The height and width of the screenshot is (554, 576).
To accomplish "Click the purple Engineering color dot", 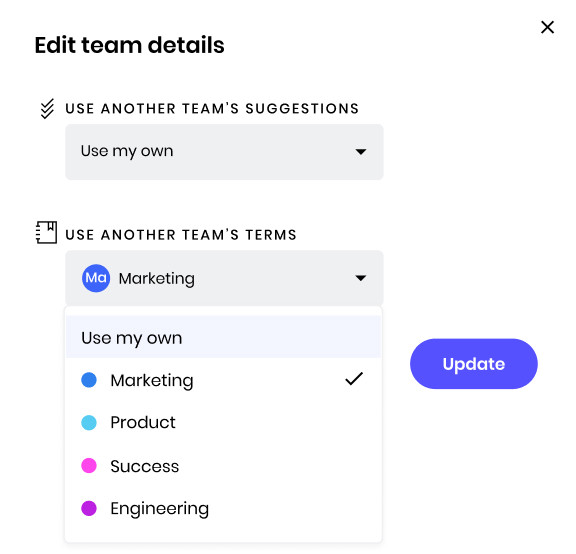I will click(89, 508).
